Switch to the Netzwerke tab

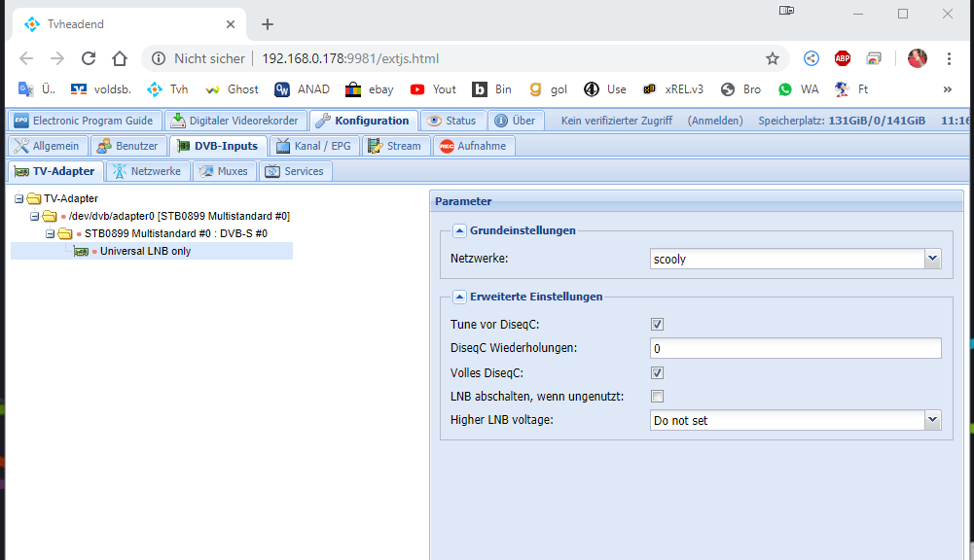pos(148,171)
